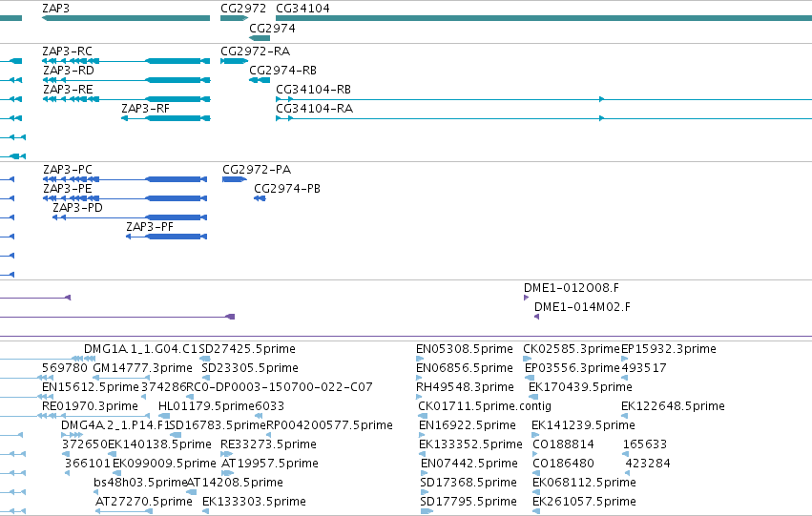Click EST label EN16922.5prime
Viewport: 812px width, 516px height.
pyautogui.click(x=468, y=425)
